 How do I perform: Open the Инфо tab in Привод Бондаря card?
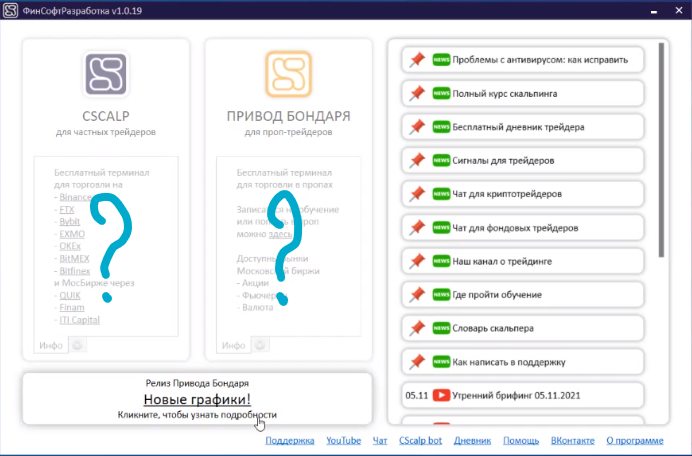click(233, 345)
